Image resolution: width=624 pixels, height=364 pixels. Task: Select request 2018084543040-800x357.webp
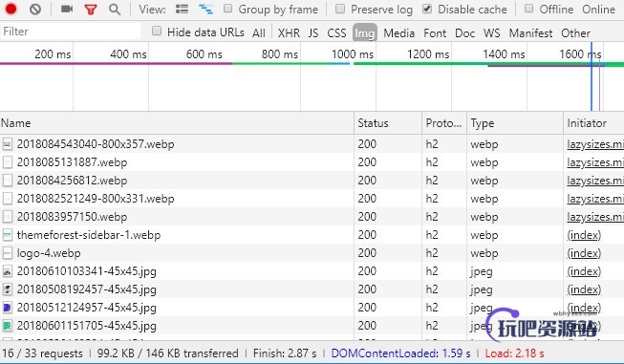pos(96,144)
